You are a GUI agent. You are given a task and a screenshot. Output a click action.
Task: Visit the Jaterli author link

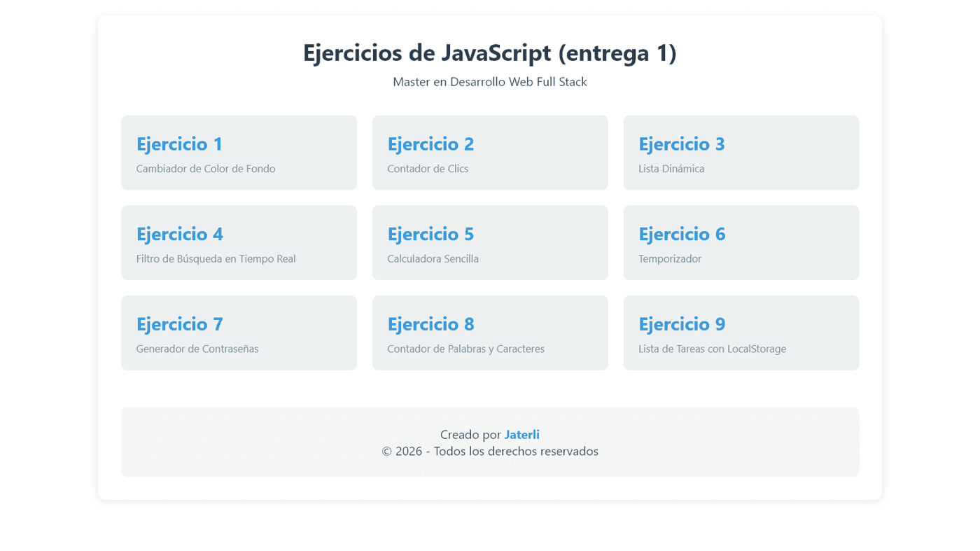tap(521, 434)
